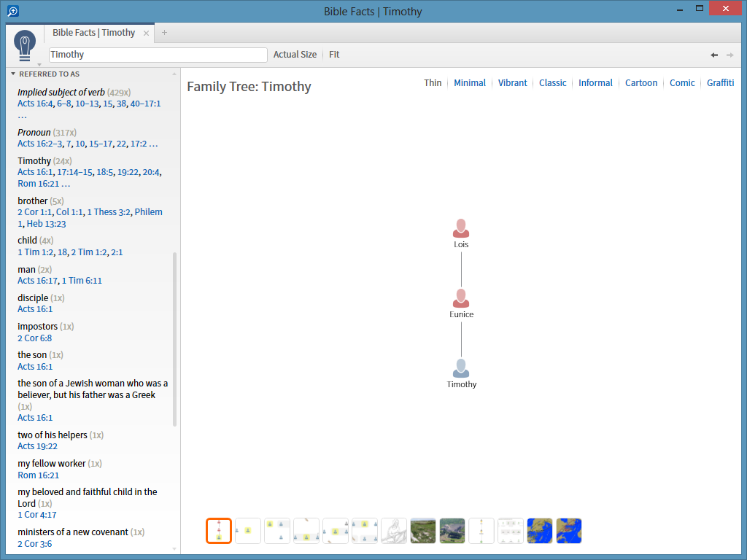This screenshot has height=560, width=747.
Task: Open Rom 16:21 under my fellow worker
Action: (x=38, y=475)
